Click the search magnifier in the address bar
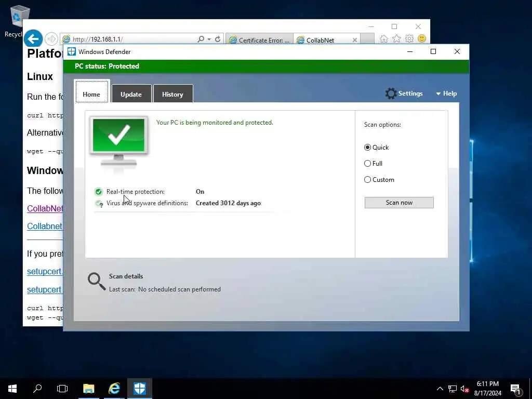532x399 pixels. click(201, 39)
